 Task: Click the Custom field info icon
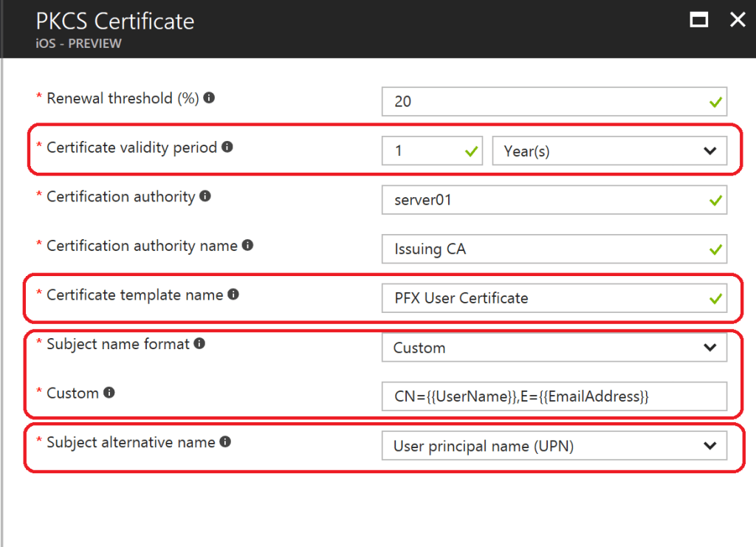click(x=109, y=393)
